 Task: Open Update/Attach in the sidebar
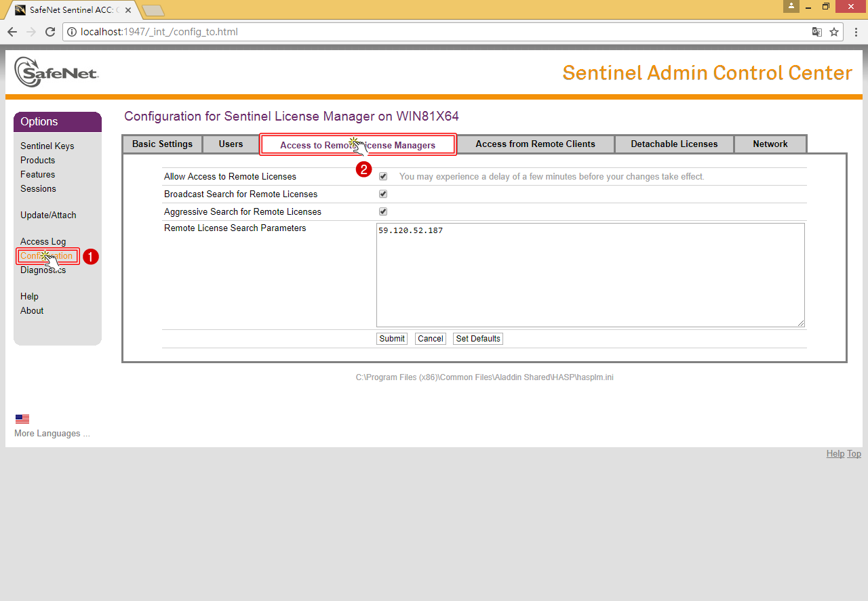pyautogui.click(x=48, y=215)
